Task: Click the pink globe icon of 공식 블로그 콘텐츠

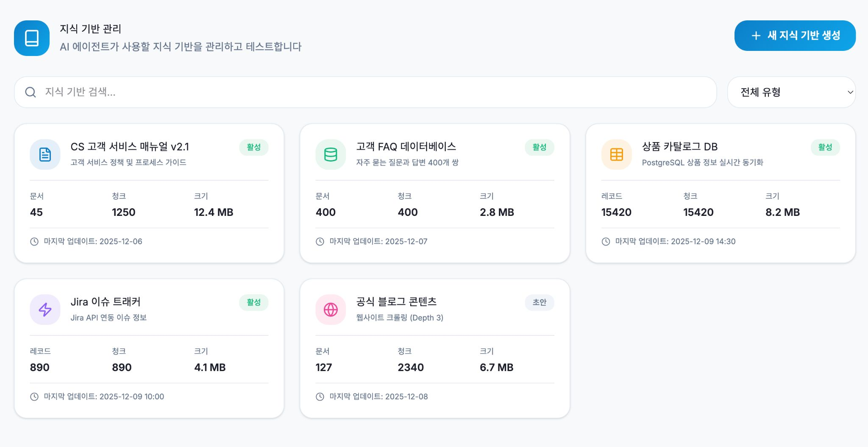Action: [x=331, y=310]
